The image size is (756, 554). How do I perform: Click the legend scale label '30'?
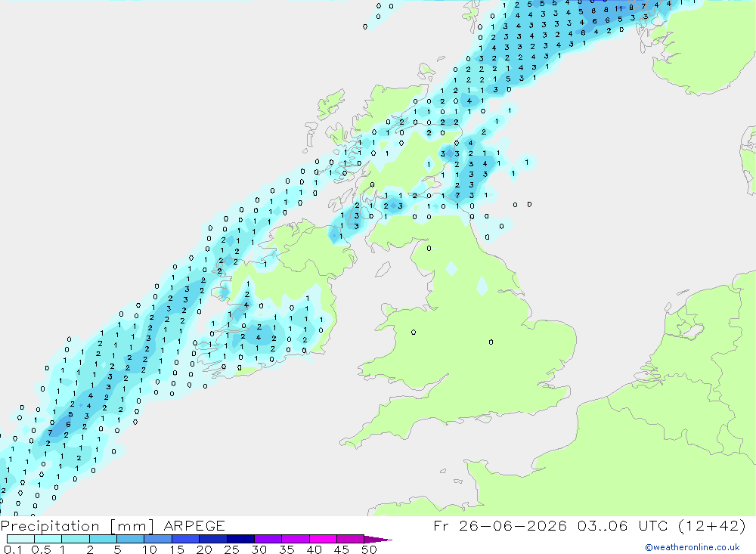click(259, 549)
